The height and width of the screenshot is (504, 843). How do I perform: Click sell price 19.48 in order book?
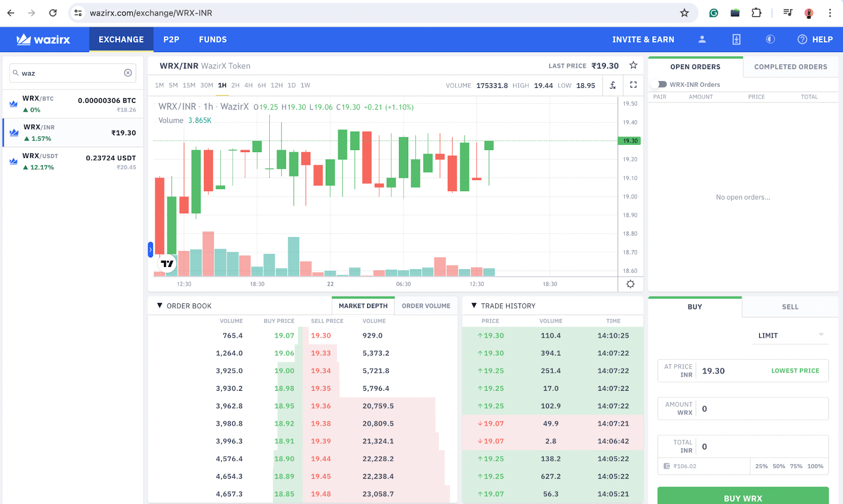321,494
